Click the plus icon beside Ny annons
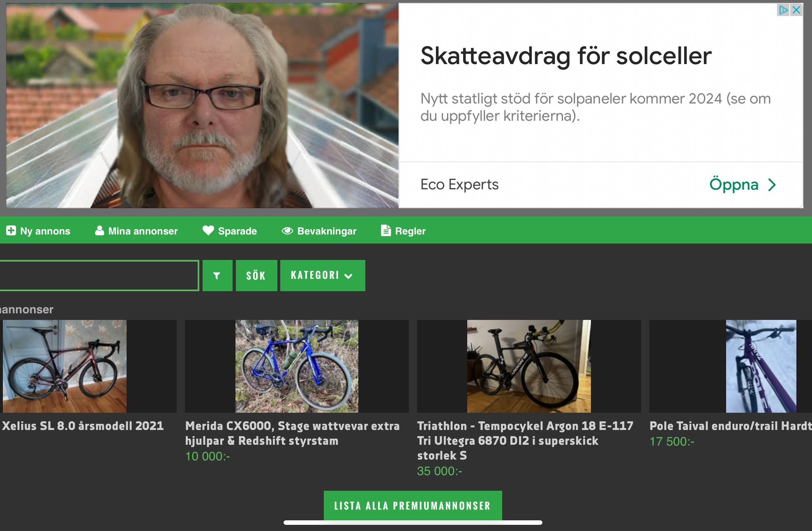812x531 pixels. coord(11,231)
